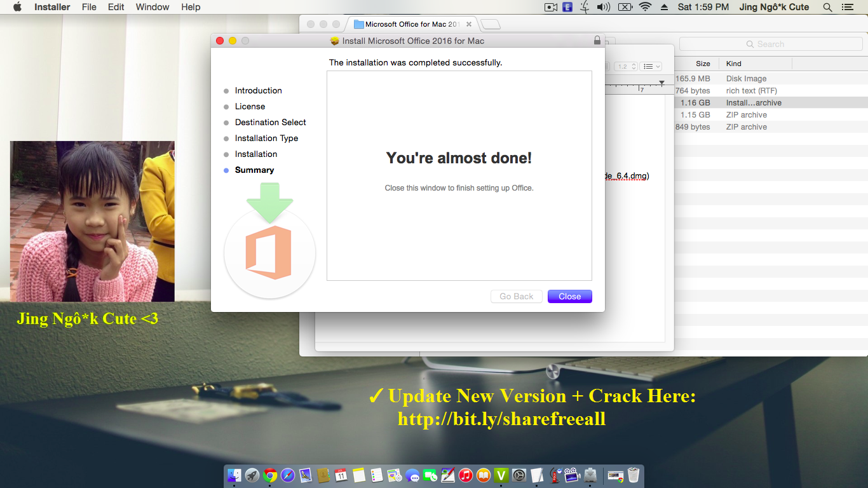Screen dimensions: 868x488
Task: Open a new Finder tab
Action: coord(491,24)
